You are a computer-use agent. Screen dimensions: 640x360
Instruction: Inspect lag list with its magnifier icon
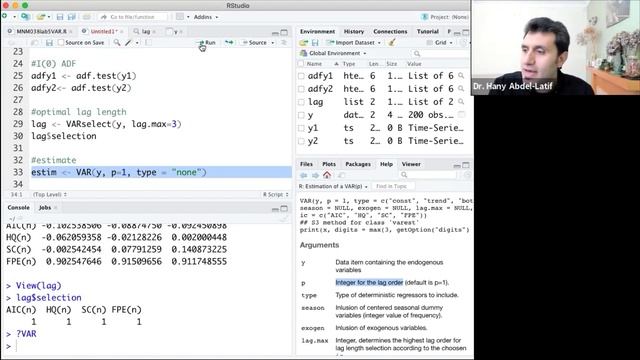[461, 102]
